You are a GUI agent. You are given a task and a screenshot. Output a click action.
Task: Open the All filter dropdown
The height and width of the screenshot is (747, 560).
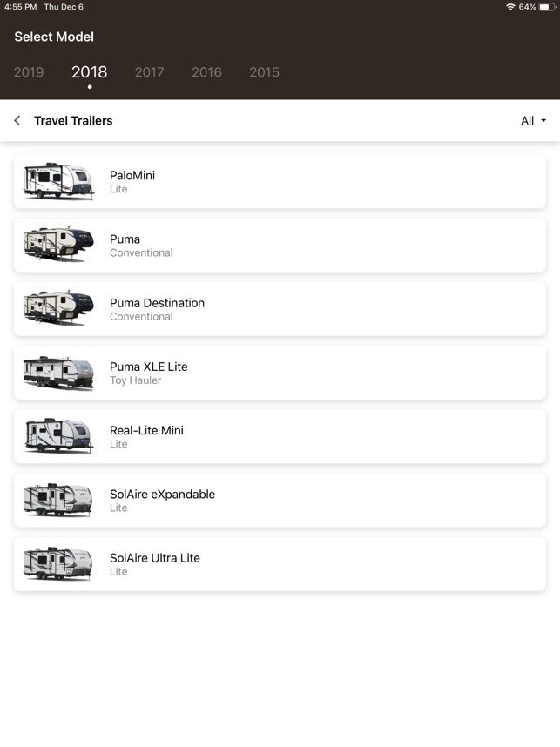(533, 121)
